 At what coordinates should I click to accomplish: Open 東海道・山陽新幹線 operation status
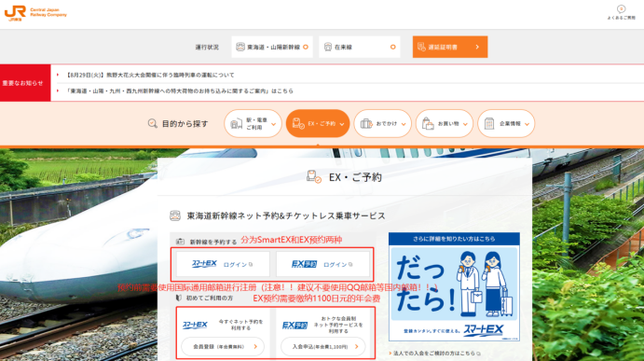(272, 47)
